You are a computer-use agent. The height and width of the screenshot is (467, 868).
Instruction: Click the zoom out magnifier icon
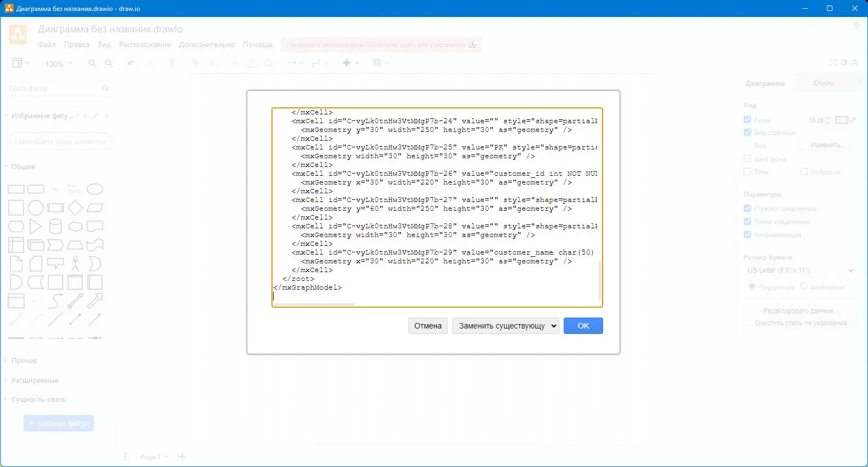click(109, 63)
